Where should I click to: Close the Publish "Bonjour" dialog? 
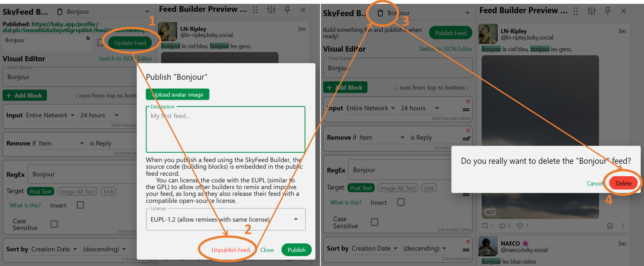(x=267, y=250)
